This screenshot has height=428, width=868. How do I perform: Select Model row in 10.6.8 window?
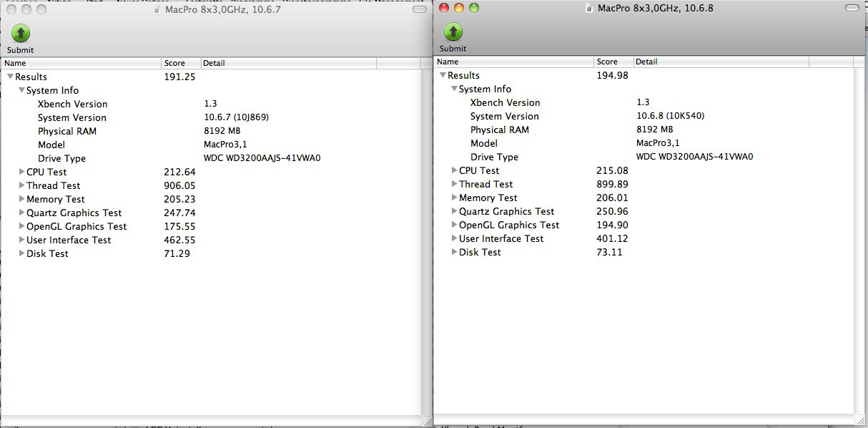(643, 143)
